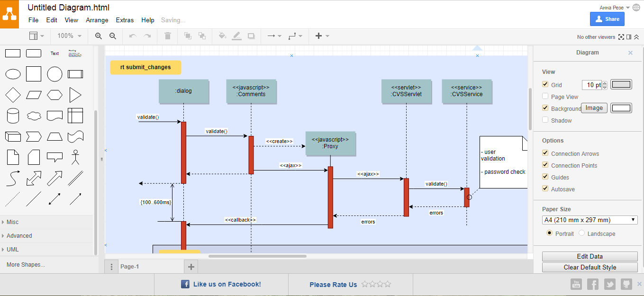The height and width of the screenshot is (296, 644).
Task: Open the fullscreen toggle icon near viewers
Action: 622,37
